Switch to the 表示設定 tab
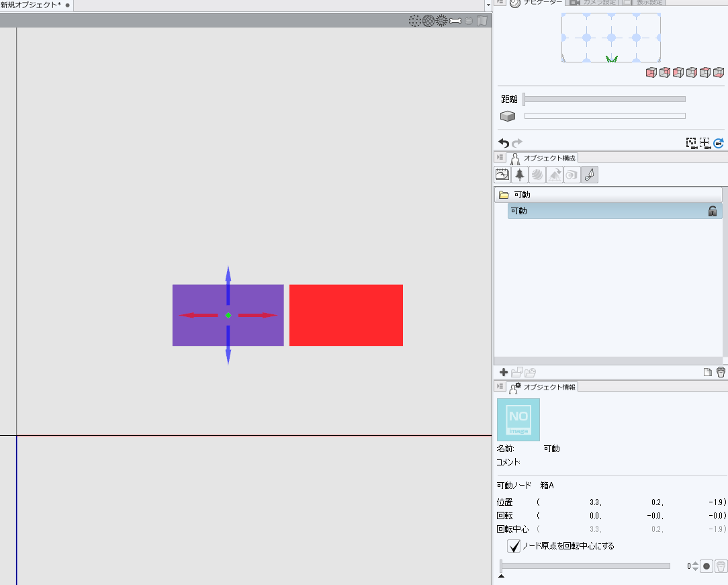The image size is (728, 585). click(x=644, y=3)
